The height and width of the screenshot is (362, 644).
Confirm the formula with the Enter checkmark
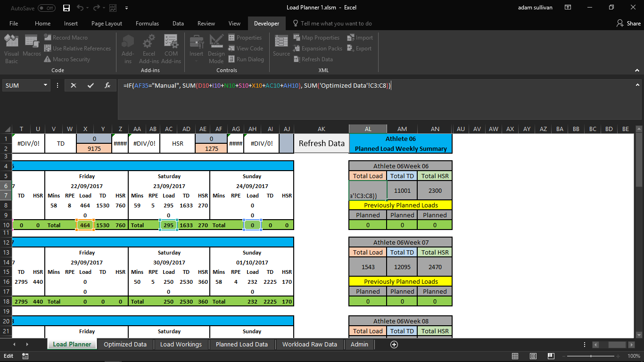pos(91,85)
